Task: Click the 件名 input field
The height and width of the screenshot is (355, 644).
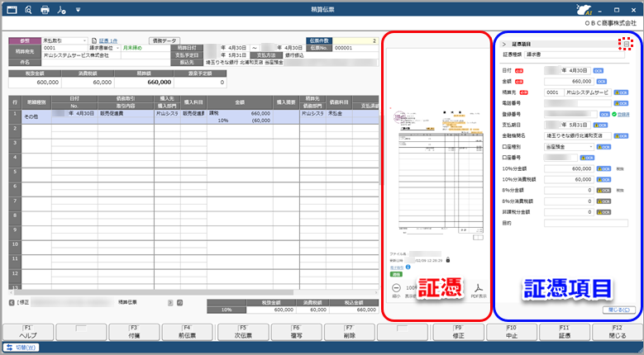Action: tap(106, 62)
